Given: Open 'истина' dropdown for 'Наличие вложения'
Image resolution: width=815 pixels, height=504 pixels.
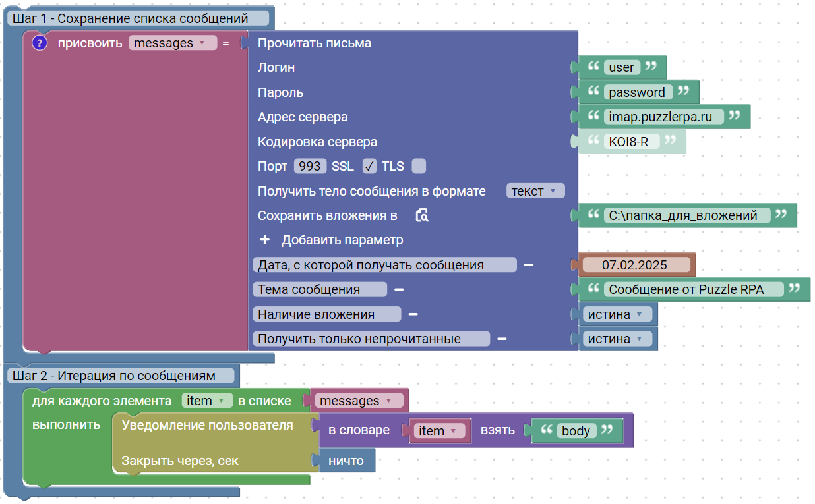Looking at the screenshot, I should click(x=618, y=314).
